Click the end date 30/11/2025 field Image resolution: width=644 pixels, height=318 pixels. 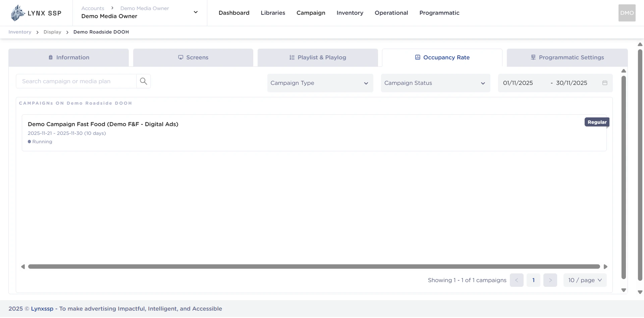(572, 83)
